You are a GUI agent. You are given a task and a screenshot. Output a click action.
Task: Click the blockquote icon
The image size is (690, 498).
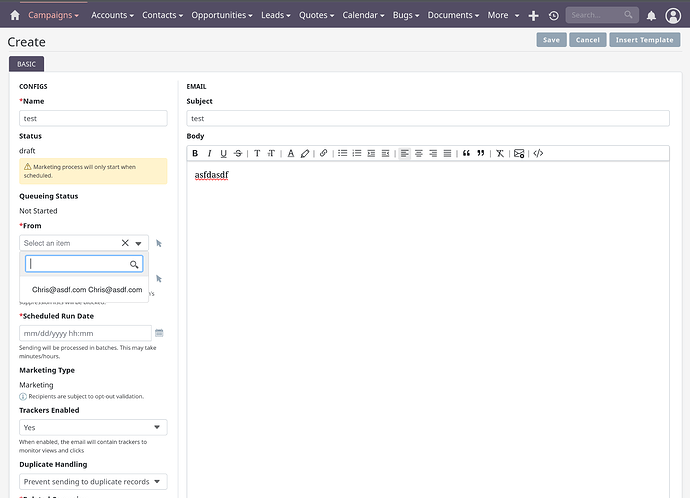click(x=466, y=153)
